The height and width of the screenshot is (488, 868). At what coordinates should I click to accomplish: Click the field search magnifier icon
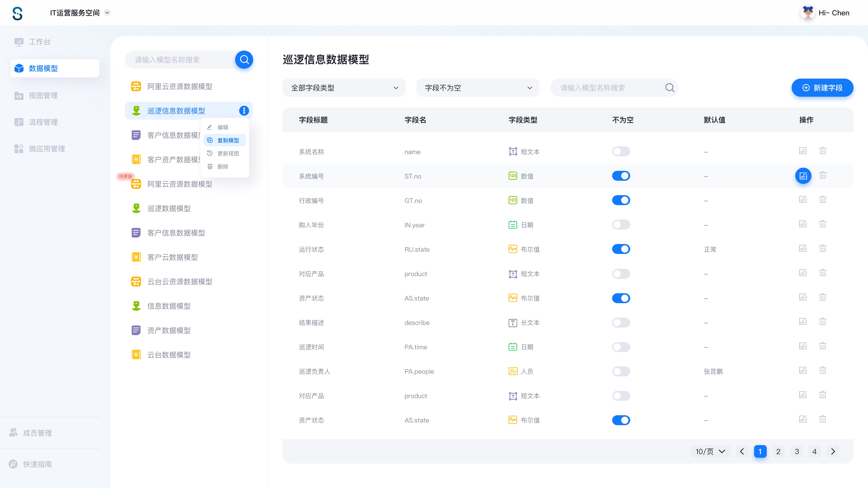pyautogui.click(x=670, y=88)
